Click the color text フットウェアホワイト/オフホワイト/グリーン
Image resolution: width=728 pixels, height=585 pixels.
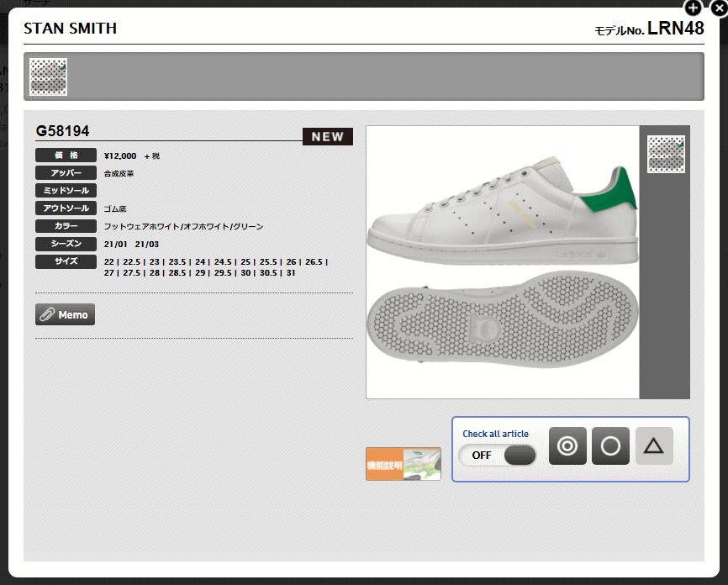point(183,227)
